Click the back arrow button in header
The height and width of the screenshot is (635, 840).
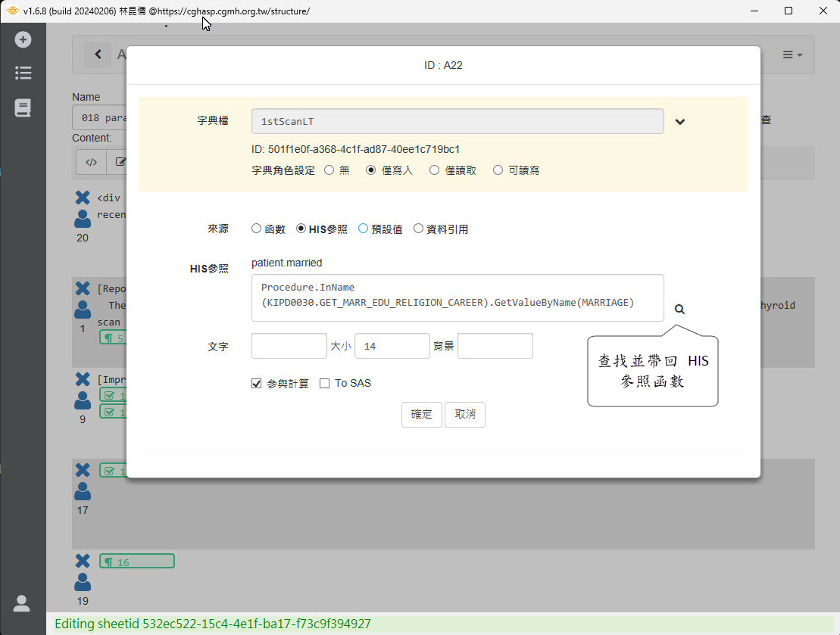coord(97,54)
